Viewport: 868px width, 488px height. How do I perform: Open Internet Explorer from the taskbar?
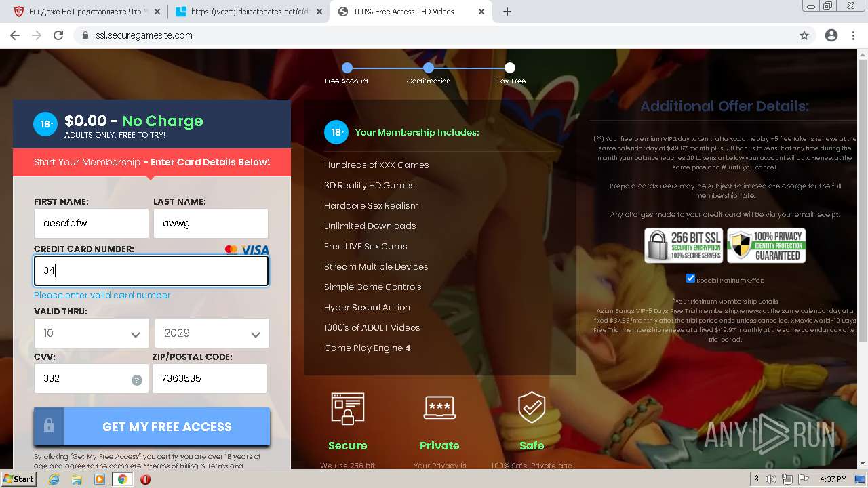(x=54, y=479)
